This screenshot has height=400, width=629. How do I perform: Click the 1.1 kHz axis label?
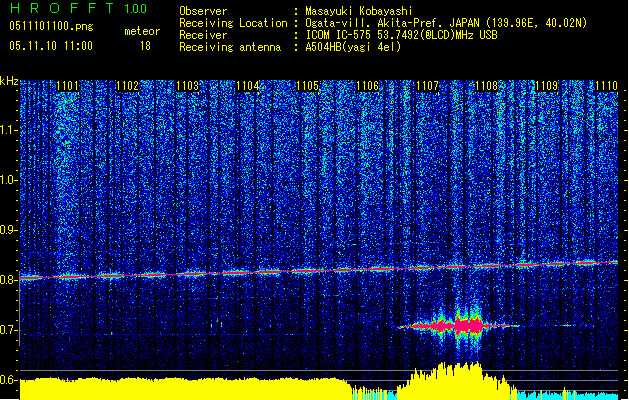(x=9, y=129)
